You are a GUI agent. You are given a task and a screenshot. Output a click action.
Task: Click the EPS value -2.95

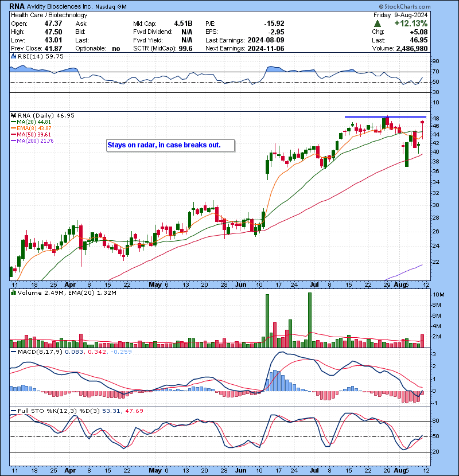click(x=276, y=32)
